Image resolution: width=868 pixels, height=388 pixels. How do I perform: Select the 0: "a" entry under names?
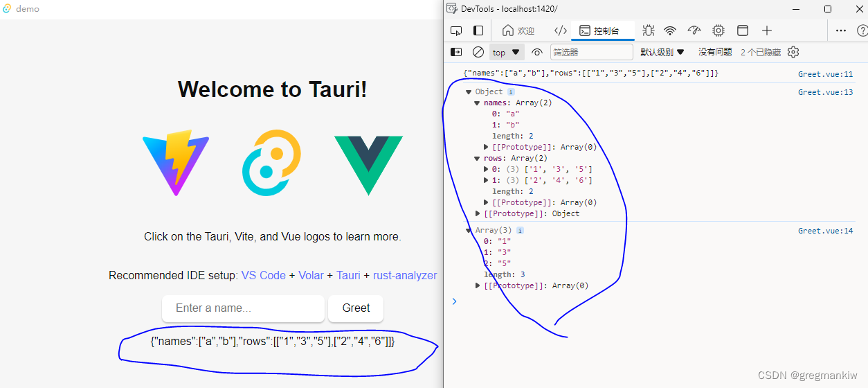pos(505,114)
